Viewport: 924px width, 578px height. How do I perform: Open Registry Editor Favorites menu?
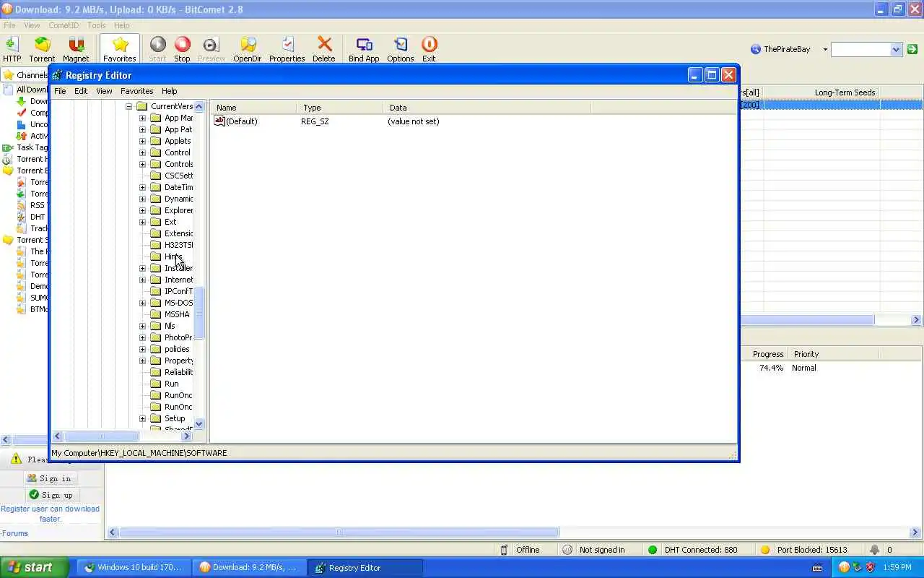(136, 91)
